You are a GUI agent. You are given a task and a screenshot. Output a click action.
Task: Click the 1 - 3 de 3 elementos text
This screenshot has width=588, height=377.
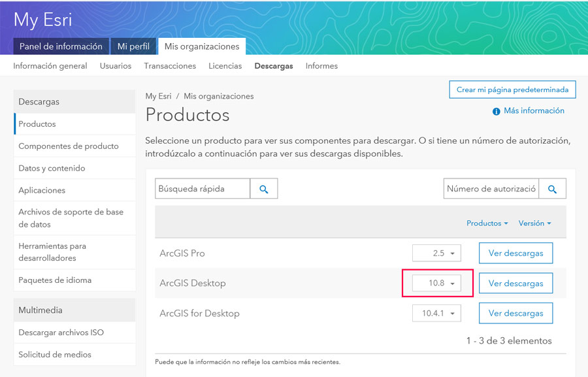509,340
